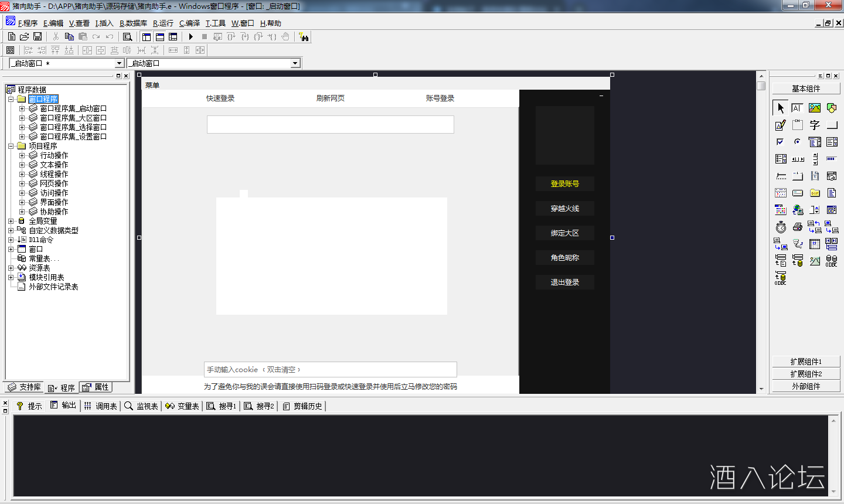Select the checkbox component in palette
The width and height of the screenshot is (844, 504).
coord(780,142)
